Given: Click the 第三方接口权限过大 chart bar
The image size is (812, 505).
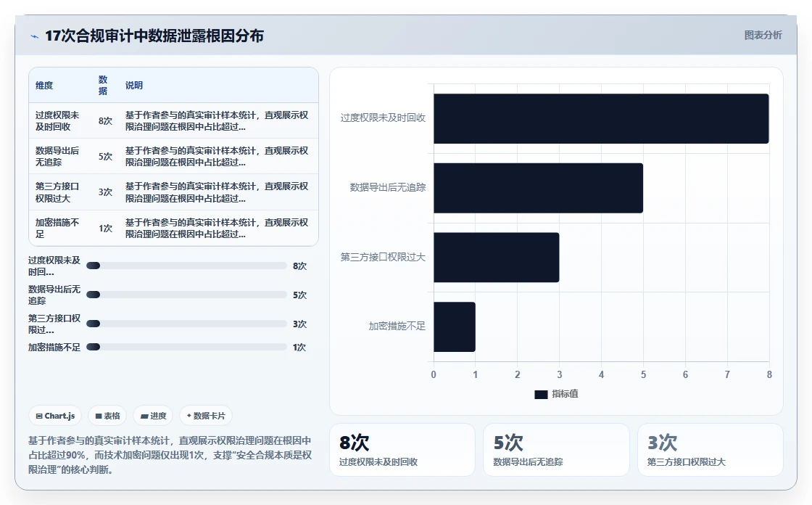Looking at the screenshot, I should point(497,258).
